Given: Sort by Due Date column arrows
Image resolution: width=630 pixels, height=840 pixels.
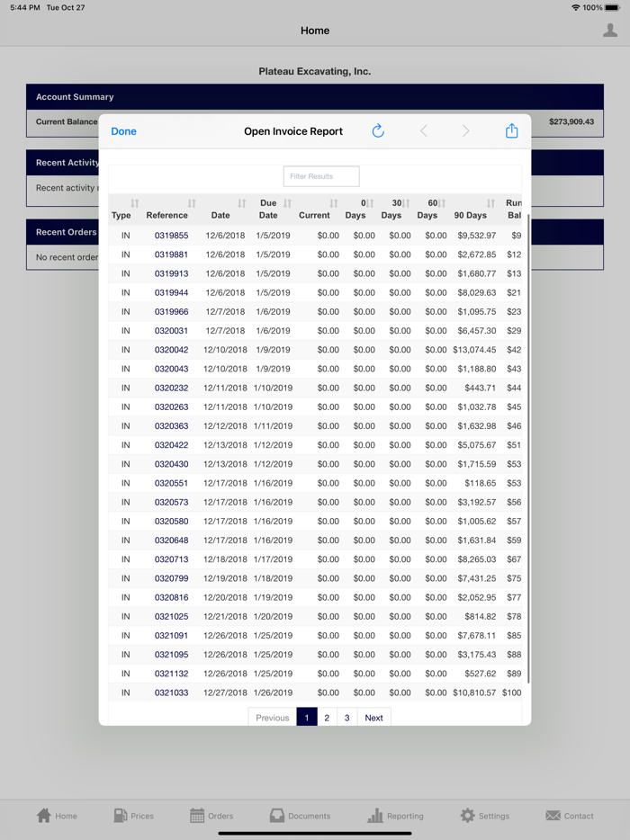Looking at the screenshot, I should (x=287, y=203).
